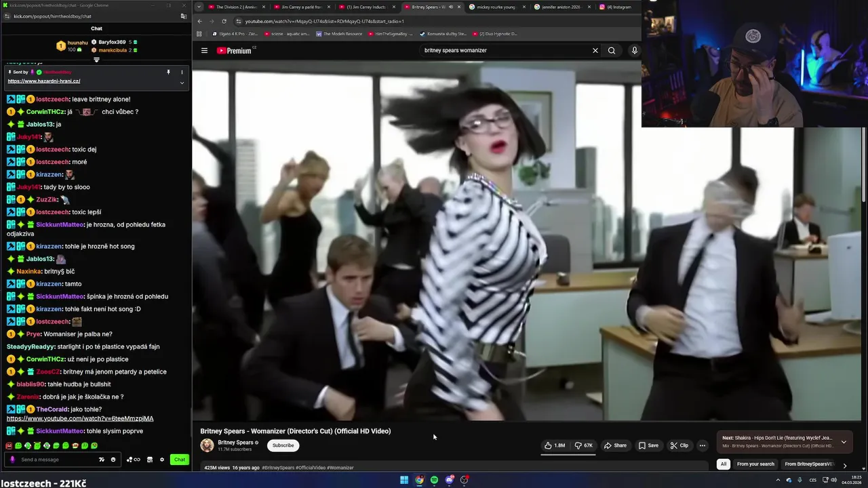Subscribe to Britney Spears channel

(283, 445)
